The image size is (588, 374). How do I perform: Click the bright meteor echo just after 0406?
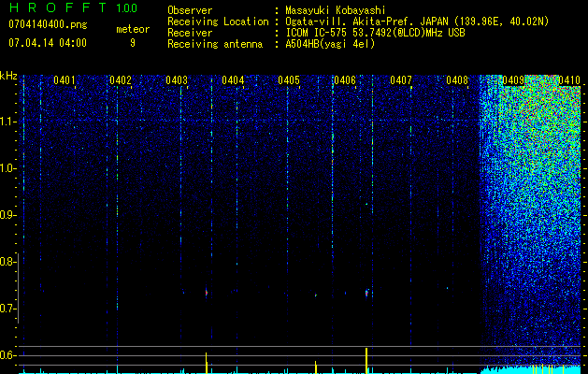point(366,293)
